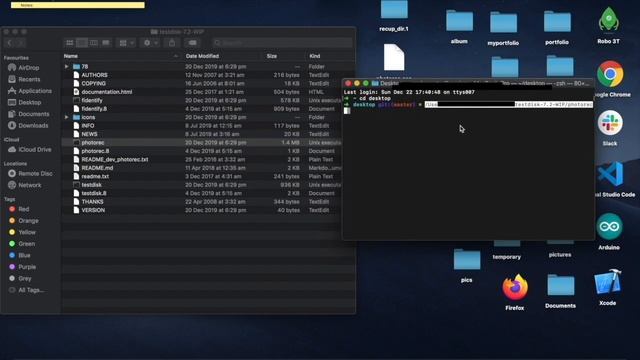Open Downloads in Finder sidebar

pos(33,126)
